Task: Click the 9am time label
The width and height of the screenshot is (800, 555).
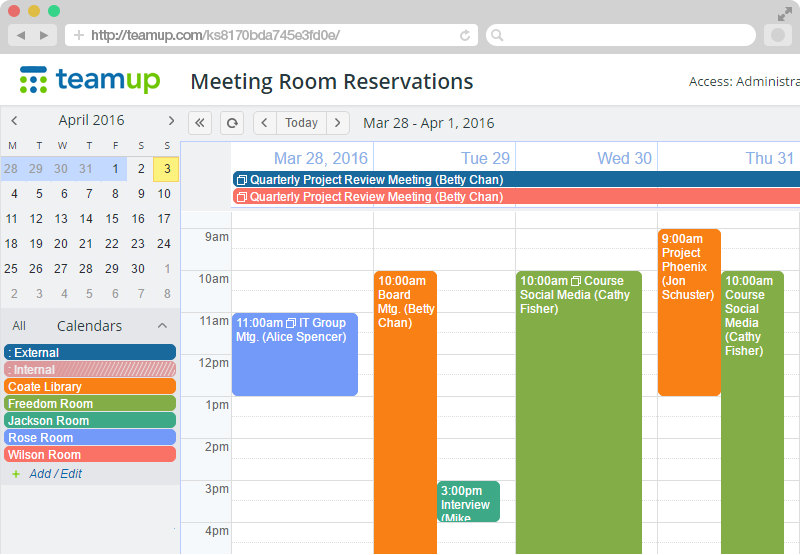Action: coord(216,237)
